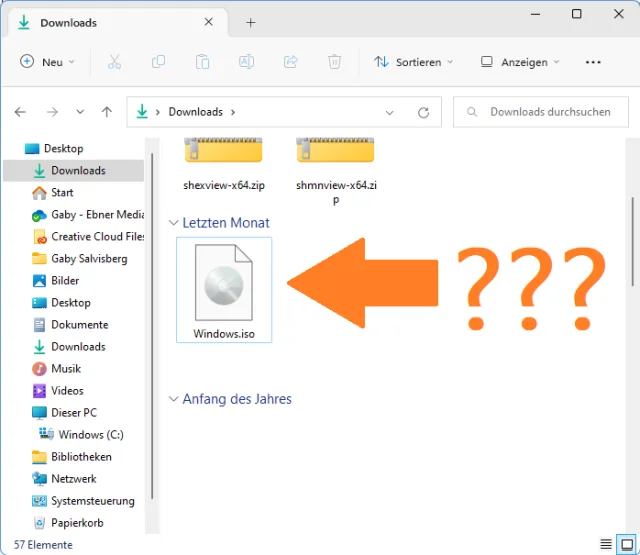Viewport: 640px width, 555px height.
Task: Open a new tab with plus button
Action: coord(251,22)
